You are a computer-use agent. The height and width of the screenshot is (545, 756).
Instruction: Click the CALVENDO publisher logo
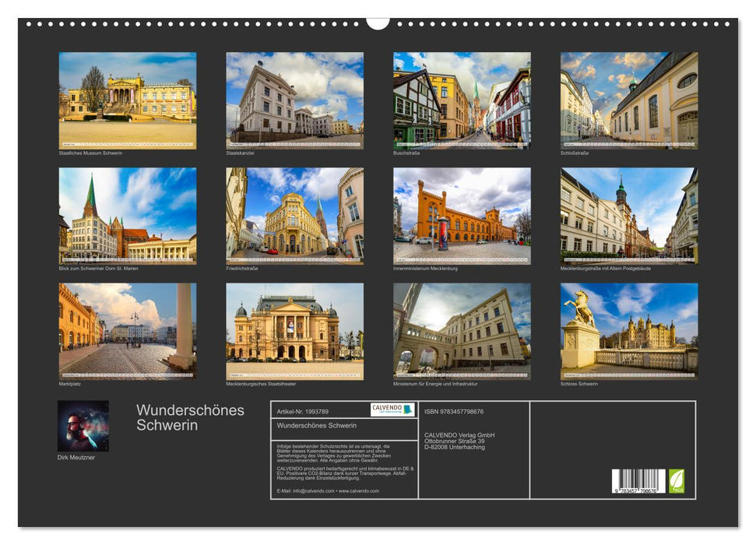tap(392, 410)
